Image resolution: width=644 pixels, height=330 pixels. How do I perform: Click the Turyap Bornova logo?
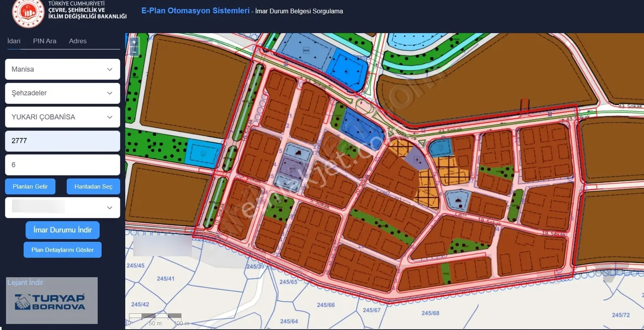coord(50,302)
